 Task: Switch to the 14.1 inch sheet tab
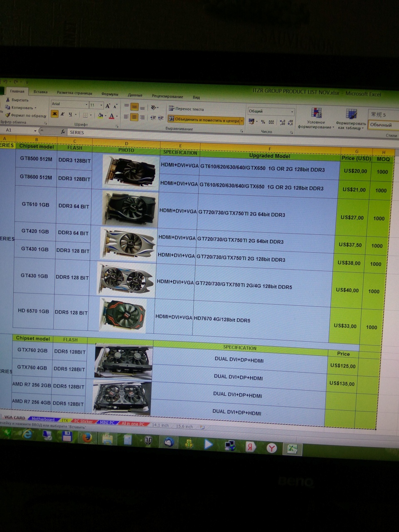[160, 425]
